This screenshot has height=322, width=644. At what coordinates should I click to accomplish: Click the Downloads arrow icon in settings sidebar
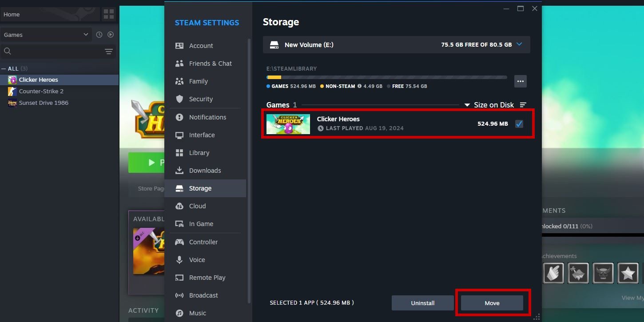(x=179, y=171)
